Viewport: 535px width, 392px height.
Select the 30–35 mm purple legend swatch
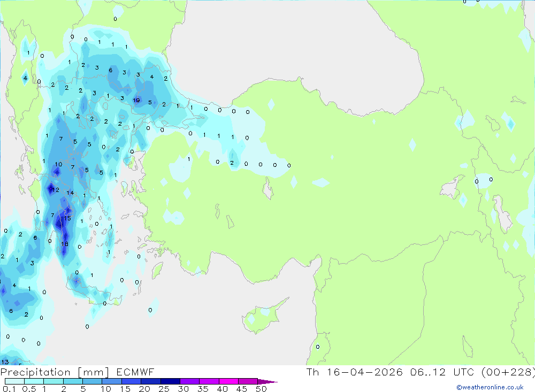tap(190, 381)
